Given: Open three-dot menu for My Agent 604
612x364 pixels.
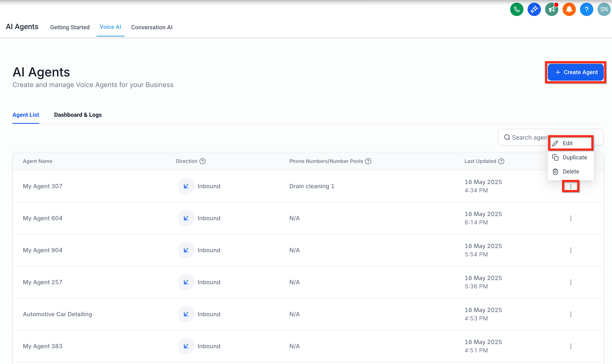Looking at the screenshot, I should click(x=571, y=218).
